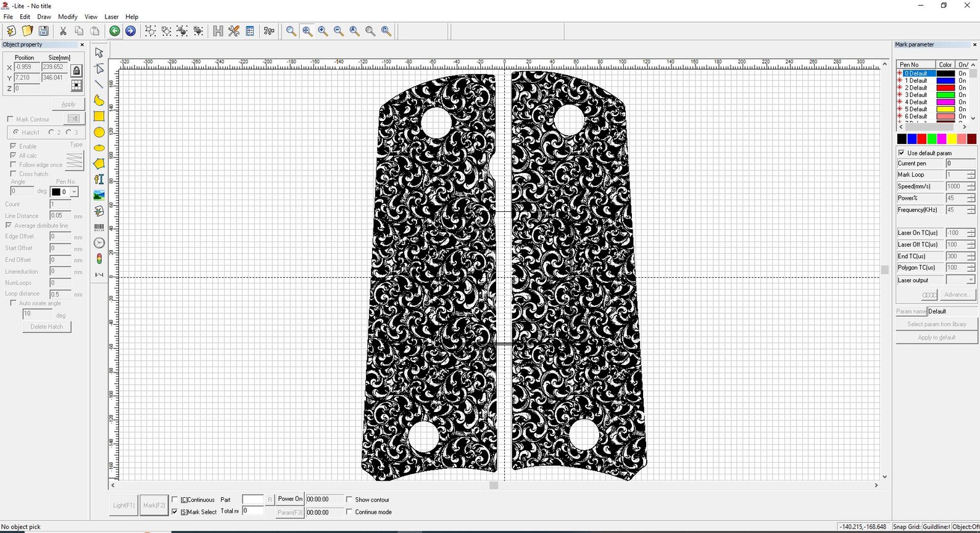
Task: Toggle the Mark Select checkbox
Action: tap(175, 512)
